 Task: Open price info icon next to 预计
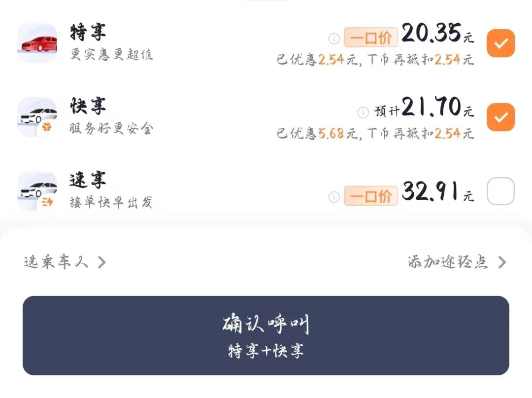[363, 112]
